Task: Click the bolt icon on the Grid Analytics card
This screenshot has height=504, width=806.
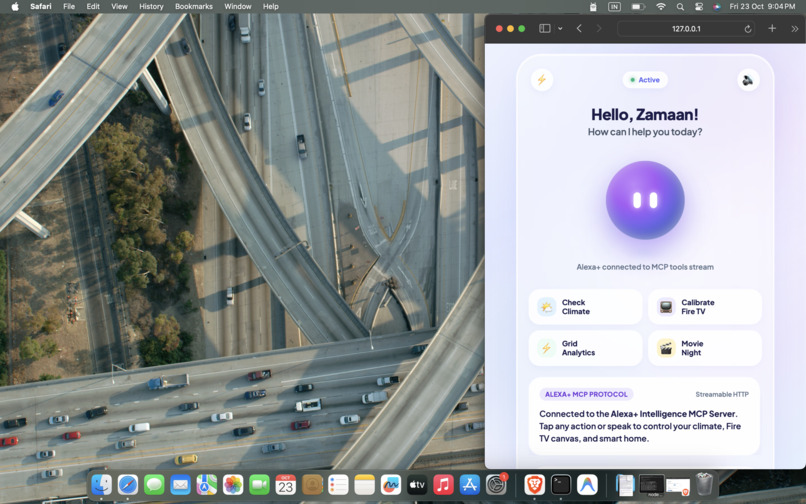Action: (546, 348)
